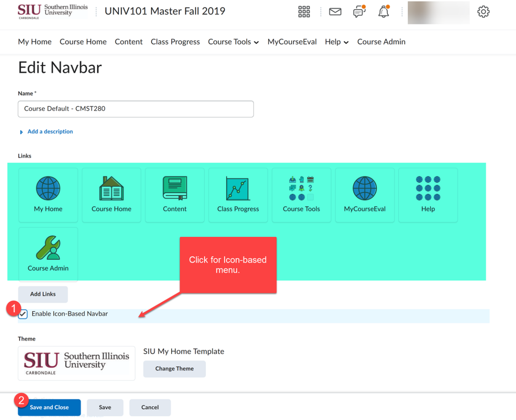
Task: Click the Add Links button
Action: [43, 294]
